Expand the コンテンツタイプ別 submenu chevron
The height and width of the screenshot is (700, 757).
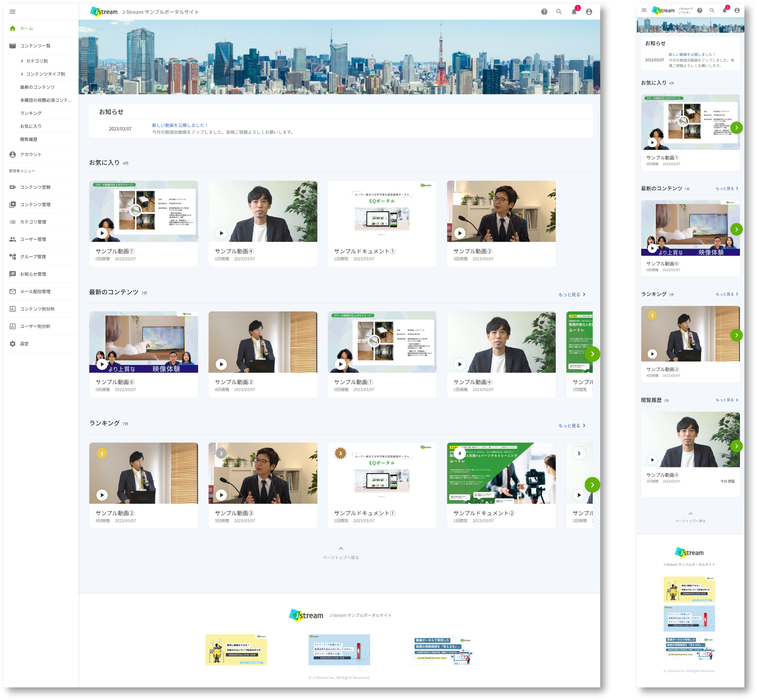22,74
